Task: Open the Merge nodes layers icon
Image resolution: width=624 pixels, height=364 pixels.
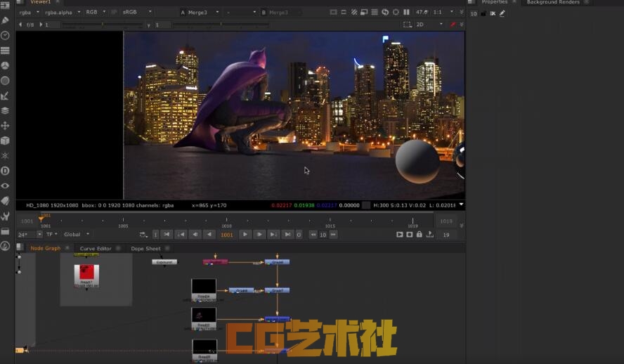Action: (5, 110)
